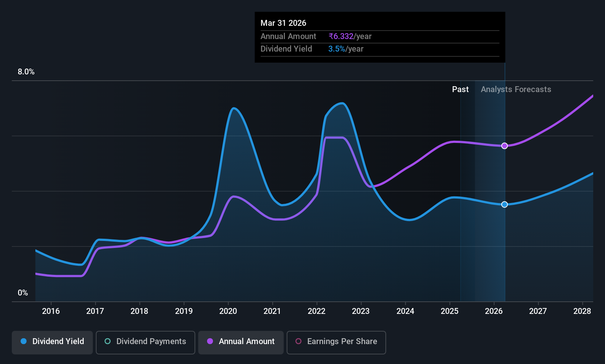Click the 2016 x-axis label

tap(51, 311)
